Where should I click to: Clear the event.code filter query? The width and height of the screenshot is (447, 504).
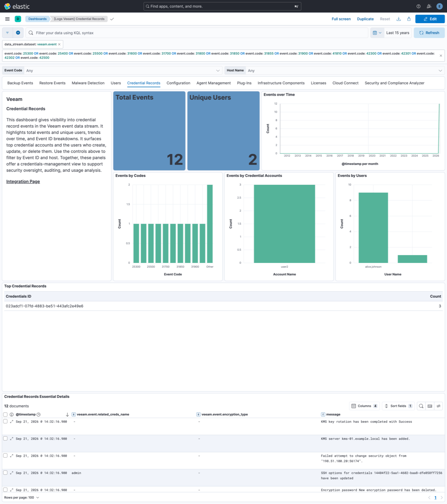(x=441, y=56)
